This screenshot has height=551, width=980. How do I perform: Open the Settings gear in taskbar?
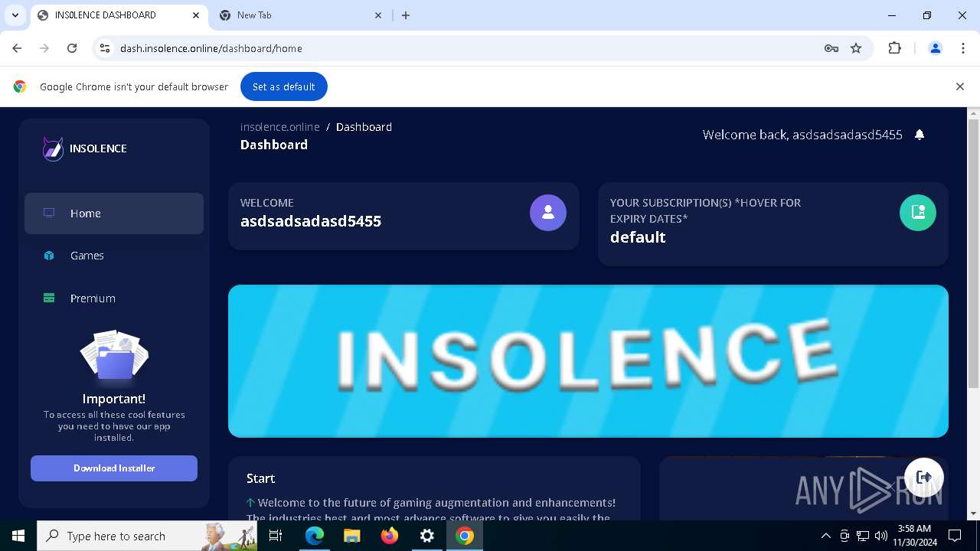click(x=427, y=536)
